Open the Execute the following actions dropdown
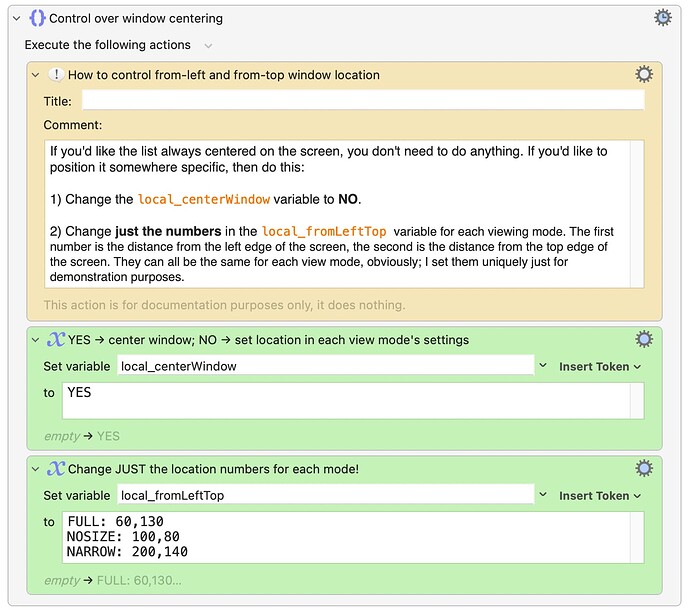The height and width of the screenshot is (610, 690). (208, 45)
